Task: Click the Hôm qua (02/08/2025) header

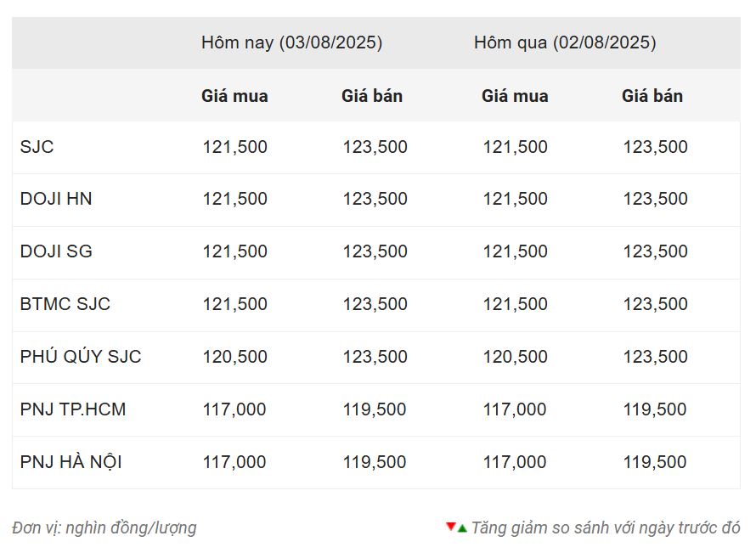Action: point(565,42)
